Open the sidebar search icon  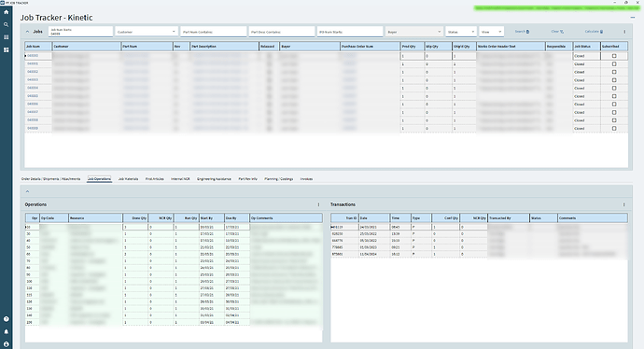(6, 24)
